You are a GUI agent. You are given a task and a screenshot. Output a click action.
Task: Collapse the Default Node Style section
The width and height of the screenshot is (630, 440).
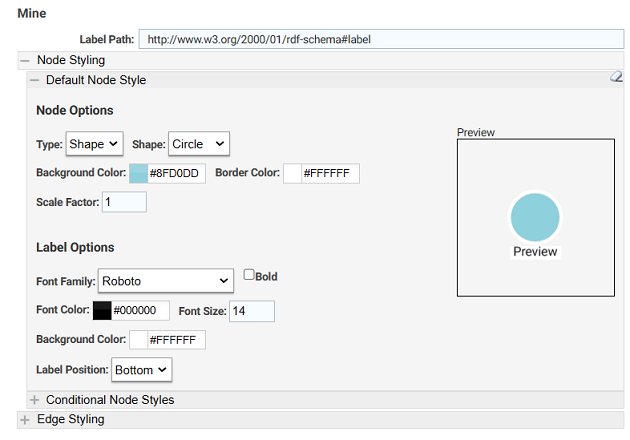coord(35,80)
